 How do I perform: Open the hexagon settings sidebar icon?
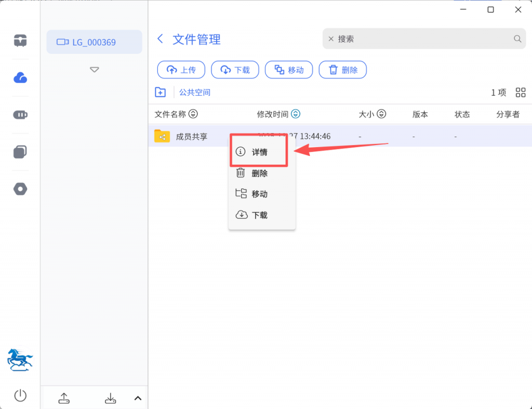click(20, 189)
